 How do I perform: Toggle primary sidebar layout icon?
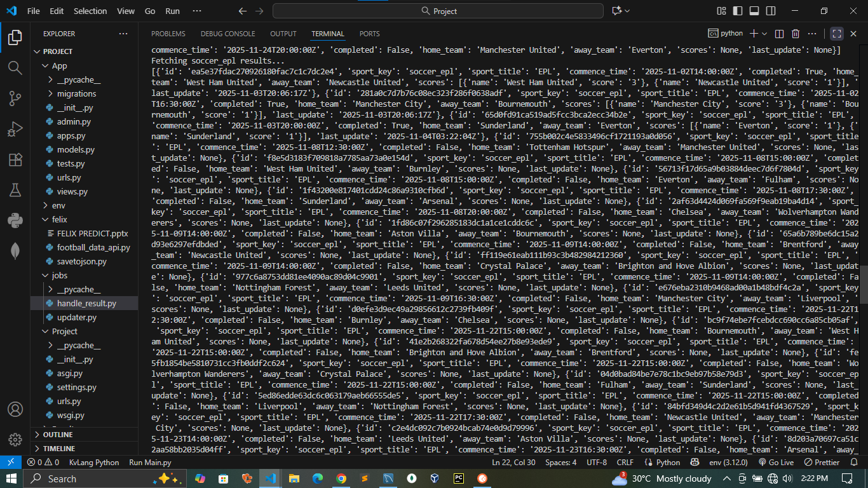738,11
